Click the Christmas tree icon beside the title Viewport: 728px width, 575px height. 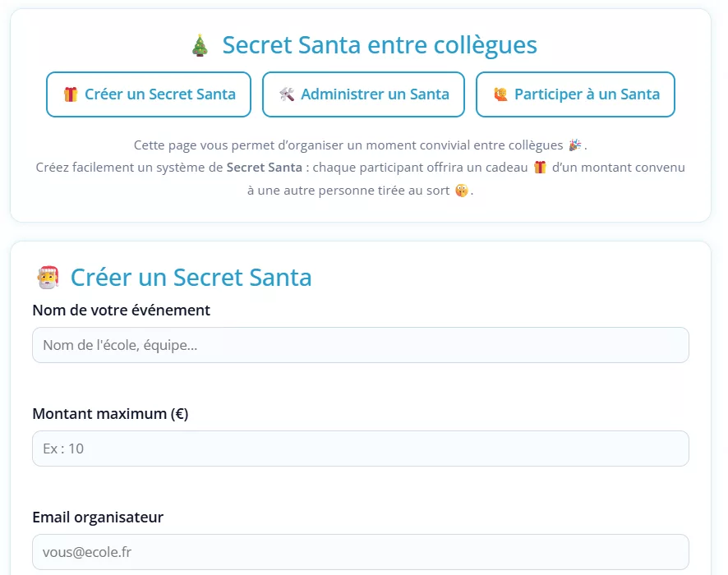click(200, 45)
